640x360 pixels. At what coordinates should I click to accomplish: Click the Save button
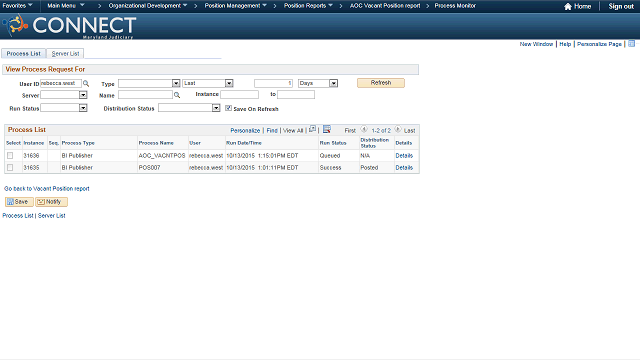pyautogui.click(x=19, y=202)
